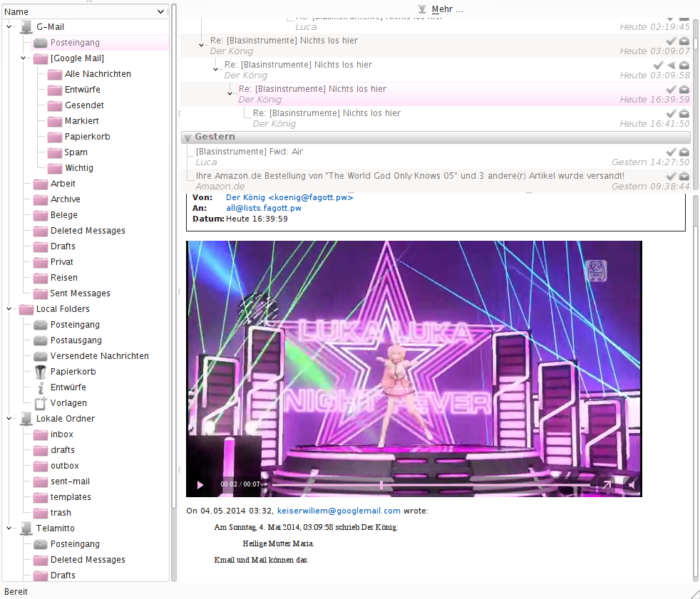Click the recipient link all@lists.fagott.pw
Viewport: 700px width, 599px height.
(264, 208)
